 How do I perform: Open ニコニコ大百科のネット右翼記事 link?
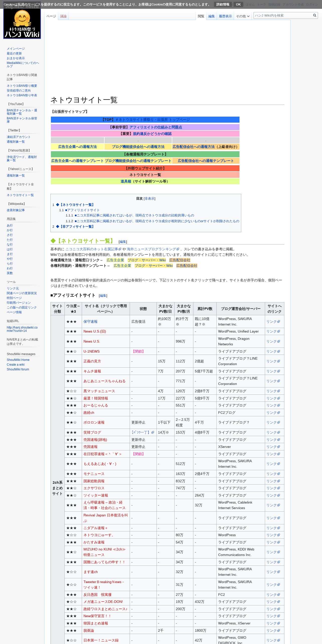pyautogui.click(x=92, y=249)
